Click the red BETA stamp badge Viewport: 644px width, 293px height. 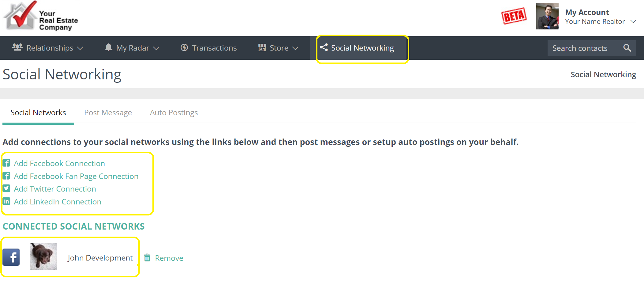514,16
